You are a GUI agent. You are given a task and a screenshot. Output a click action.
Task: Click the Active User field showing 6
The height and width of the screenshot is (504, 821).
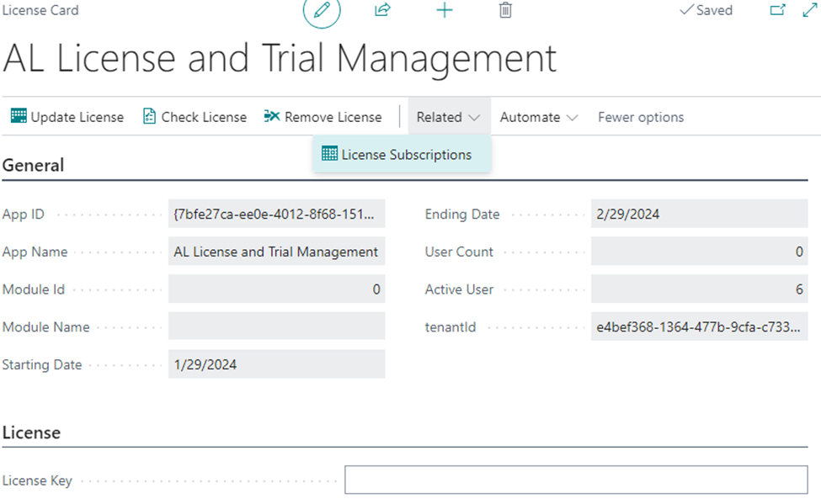coord(700,289)
